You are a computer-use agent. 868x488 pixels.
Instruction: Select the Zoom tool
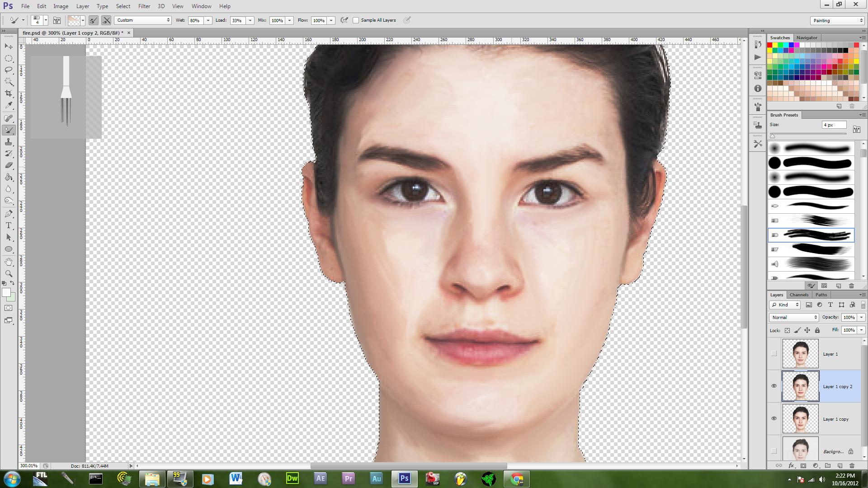point(9,274)
